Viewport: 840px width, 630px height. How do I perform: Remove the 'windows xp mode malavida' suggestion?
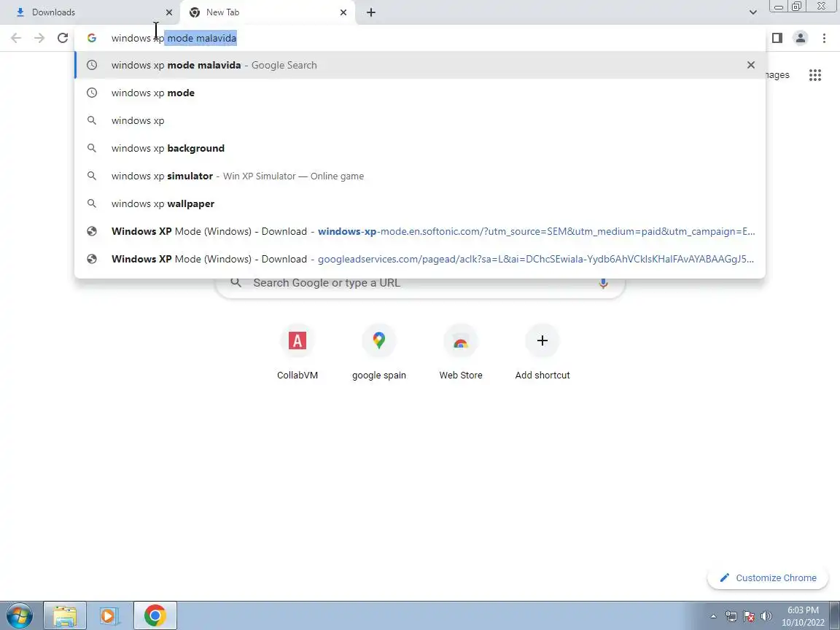pyautogui.click(x=750, y=65)
